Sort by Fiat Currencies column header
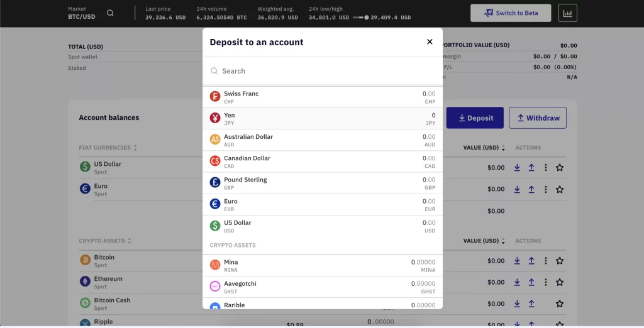644x328 pixels. click(108, 148)
